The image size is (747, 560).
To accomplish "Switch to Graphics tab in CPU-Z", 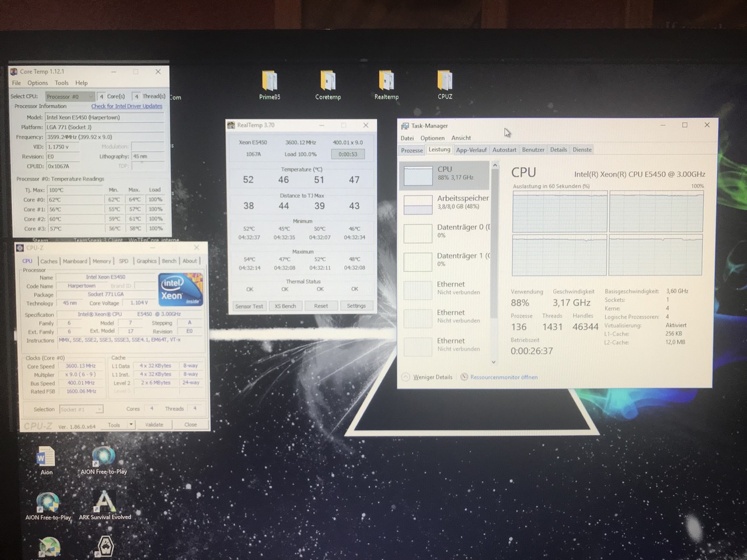I will coord(146,261).
